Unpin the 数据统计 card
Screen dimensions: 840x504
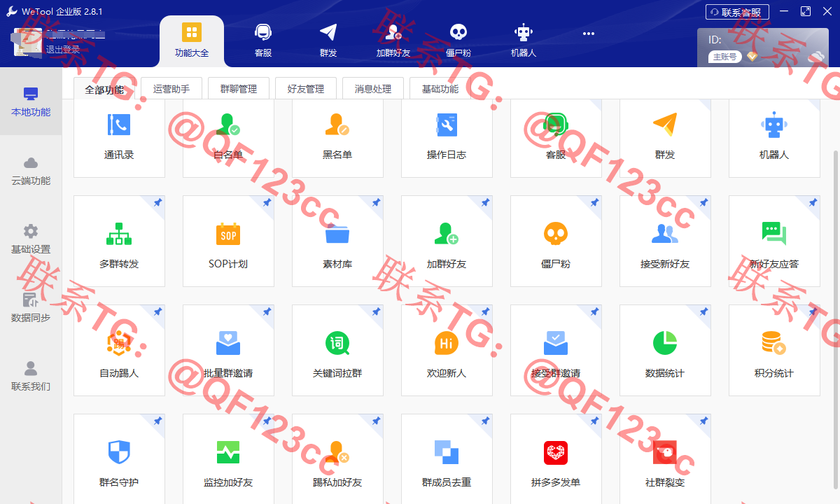click(x=703, y=311)
